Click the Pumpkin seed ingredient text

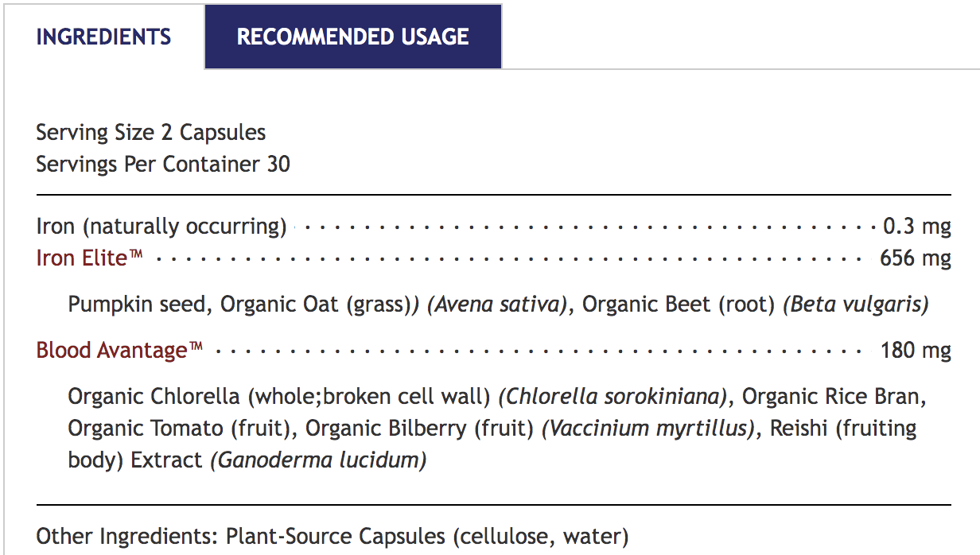tap(138, 304)
